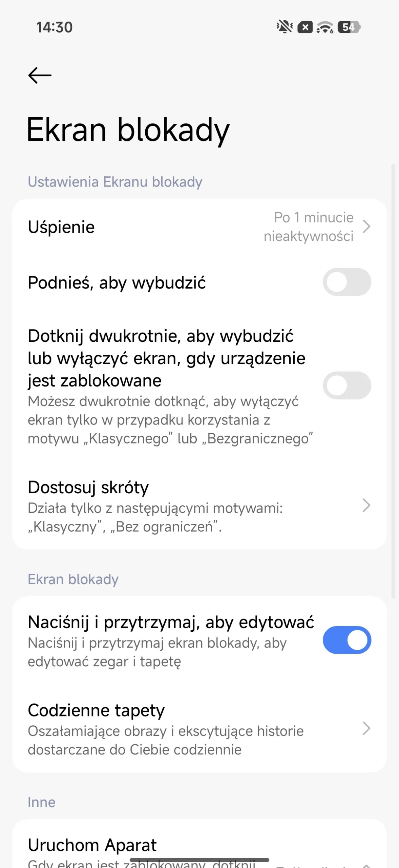Viewport: 399px width, 868px height.
Task: Tap Uruchom Aparat option
Action: click(x=92, y=845)
